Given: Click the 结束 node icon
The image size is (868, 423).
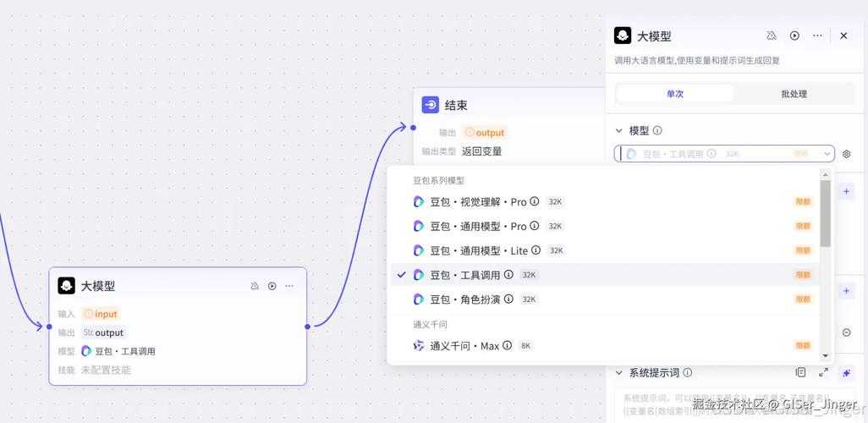Looking at the screenshot, I should tap(430, 105).
